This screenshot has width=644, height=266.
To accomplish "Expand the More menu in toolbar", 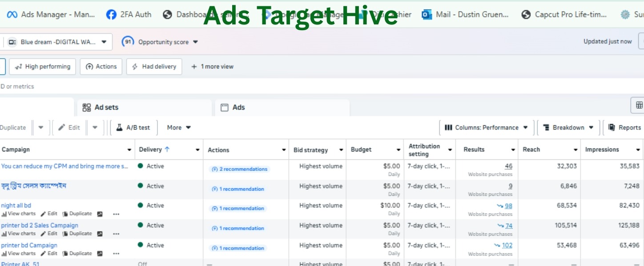I will pyautogui.click(x=179, y=127).
